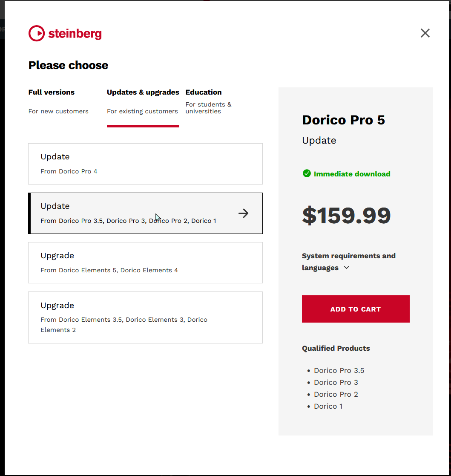Switch to the Full versions tab

point(52,92)
